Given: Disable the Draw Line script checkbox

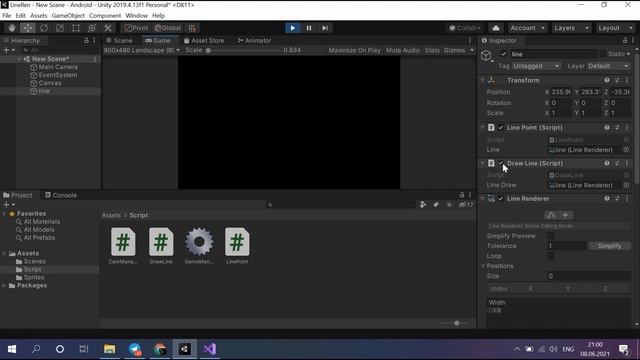Looking at the screenshot, I should 501,163.
